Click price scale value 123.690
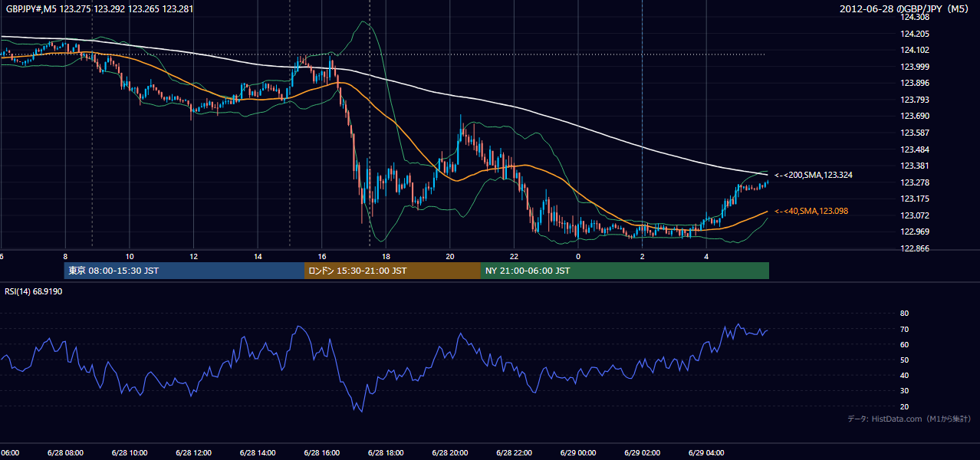Image resolution: width=980 pixels, height=460 pixels. [916, 116]
